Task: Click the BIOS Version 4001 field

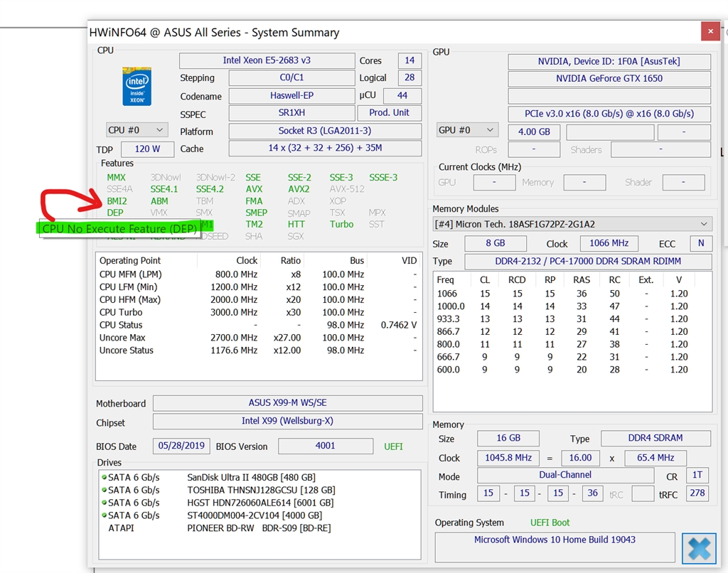Action: coord(325,446)
